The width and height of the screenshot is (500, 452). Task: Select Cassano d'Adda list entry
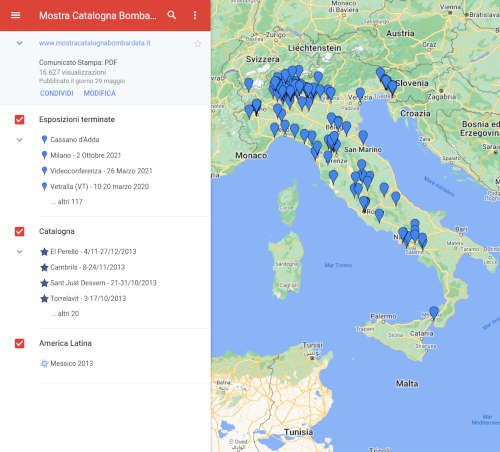(75, 140)
